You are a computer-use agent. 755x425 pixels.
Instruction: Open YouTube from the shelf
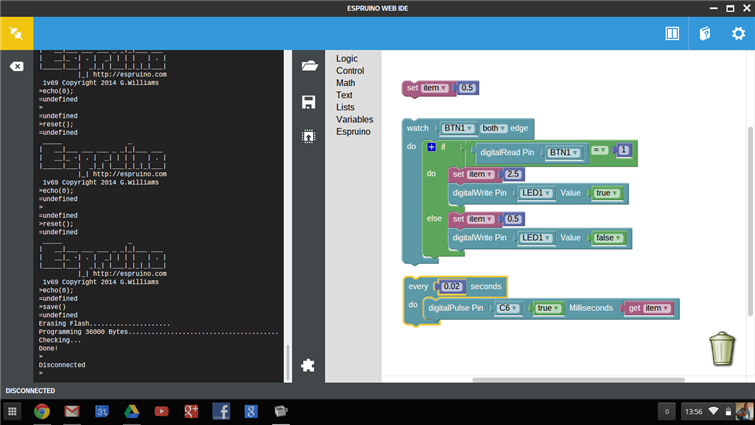coord(161,412)
